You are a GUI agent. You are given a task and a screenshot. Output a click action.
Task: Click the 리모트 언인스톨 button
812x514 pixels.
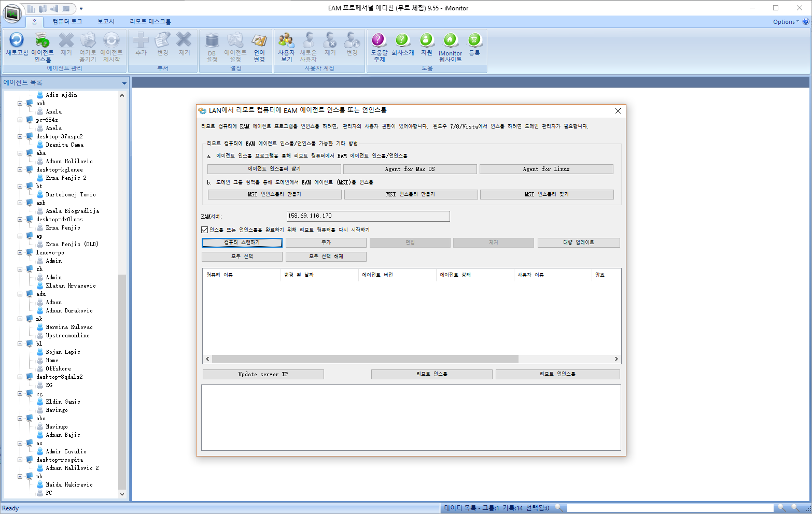(558, 374)
